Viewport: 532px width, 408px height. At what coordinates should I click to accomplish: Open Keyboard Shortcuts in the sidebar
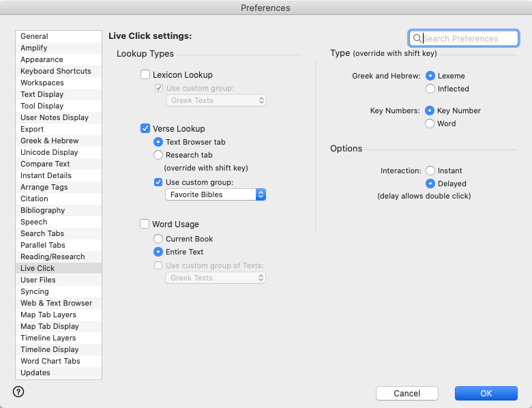tap(56, 71)
